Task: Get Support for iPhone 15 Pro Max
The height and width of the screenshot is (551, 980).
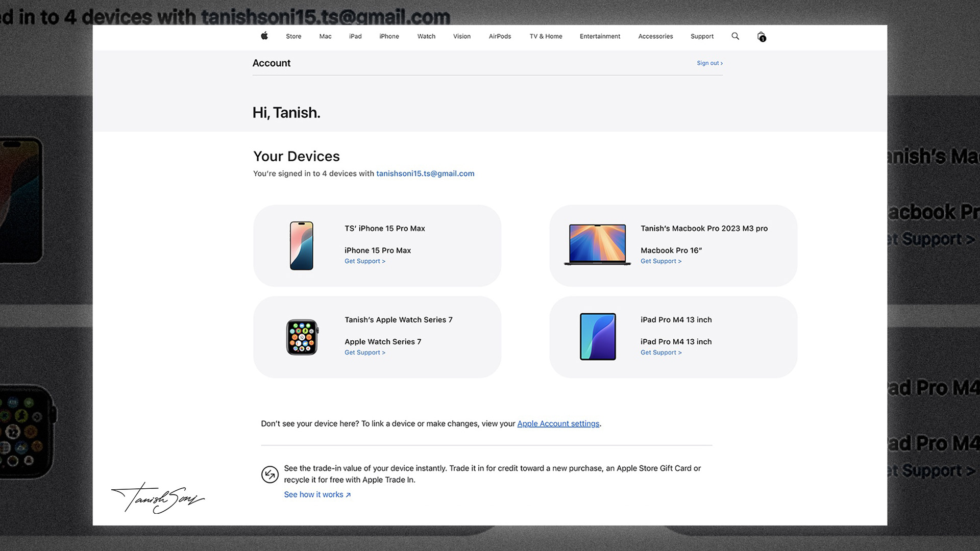Action: [x=364, y=261]
